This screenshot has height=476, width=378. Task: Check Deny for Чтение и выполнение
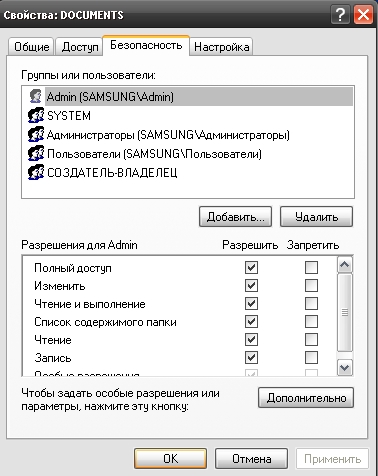coord(311,303)
